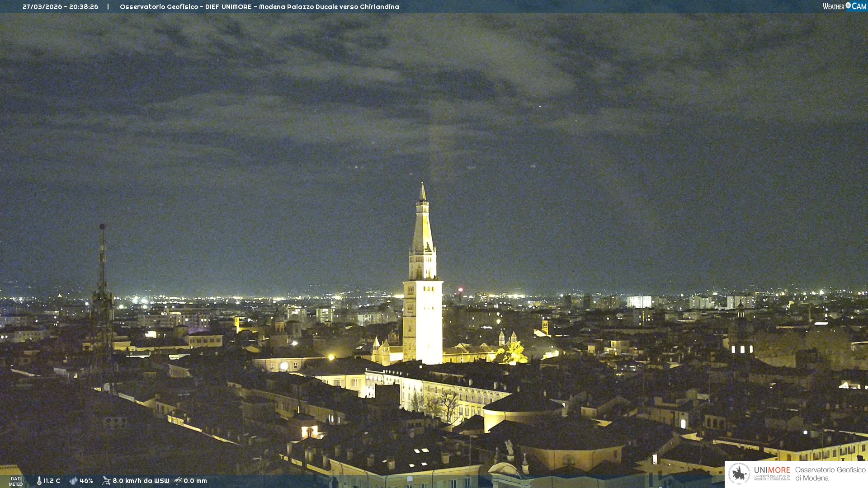Click the 11.2 C temperature reading
Screen dimensions: 868x488
pyautogui.click(x=52, y=481)
